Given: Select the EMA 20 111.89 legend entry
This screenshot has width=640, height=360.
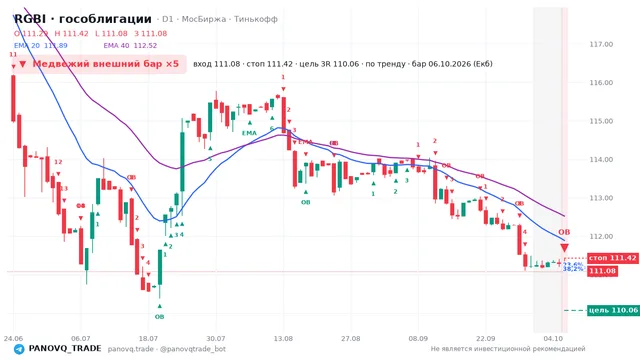Looking at the screenshot, I should pyautogui.click(x=41, y=46).
